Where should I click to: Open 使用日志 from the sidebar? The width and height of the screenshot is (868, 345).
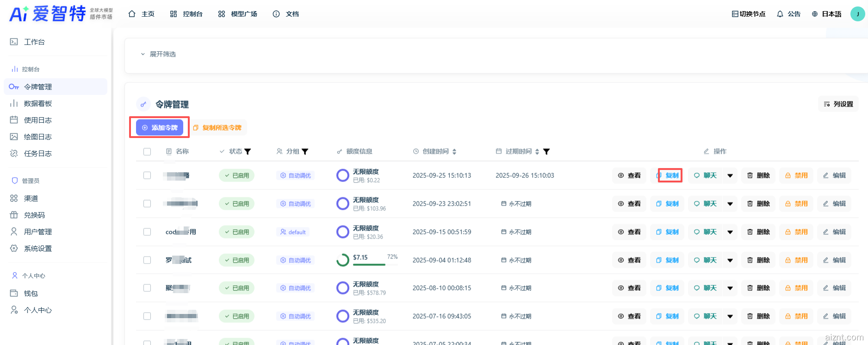tap(56, 120)
